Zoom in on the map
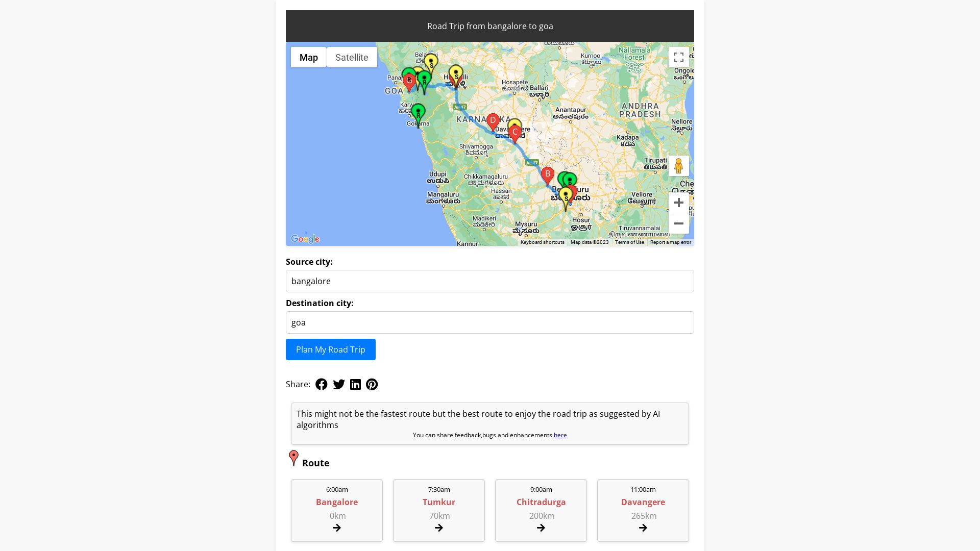The height and width of the screenshot is (551, 980). (679, 203)
